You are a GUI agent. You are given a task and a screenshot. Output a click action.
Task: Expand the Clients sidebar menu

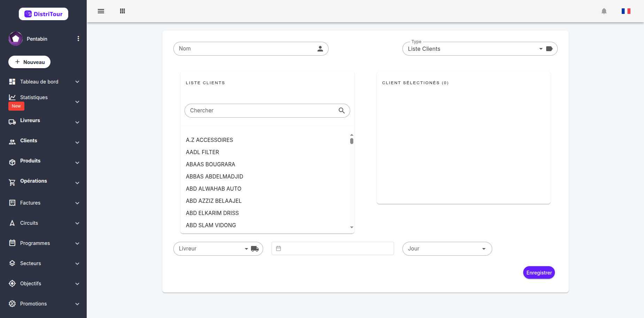44,141
